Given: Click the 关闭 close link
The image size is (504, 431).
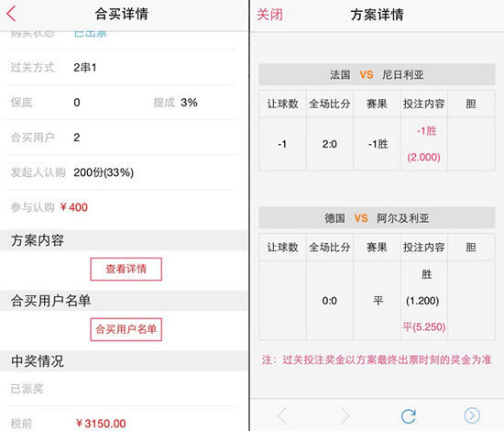Looking at the screenshot, I should (x=270, y=15).
